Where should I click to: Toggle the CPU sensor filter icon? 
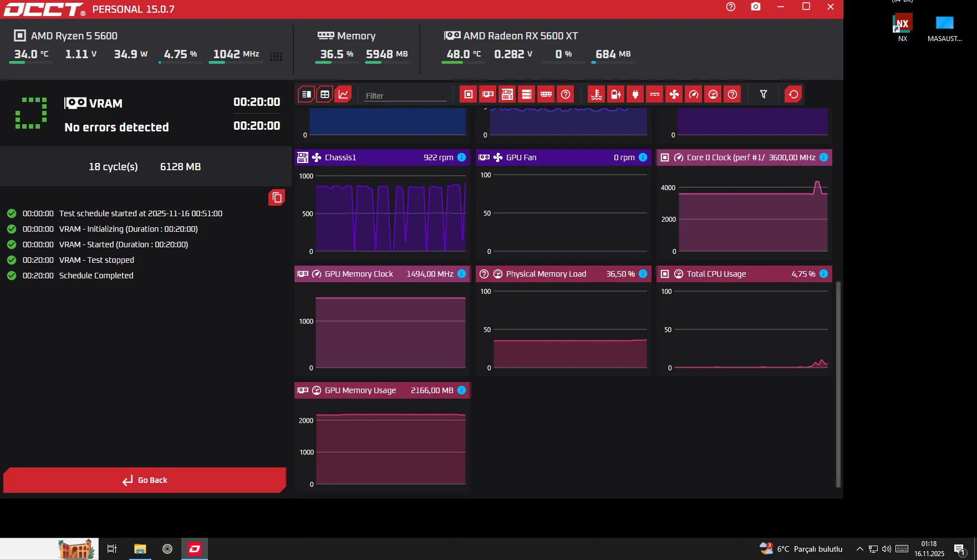point(469,94)
